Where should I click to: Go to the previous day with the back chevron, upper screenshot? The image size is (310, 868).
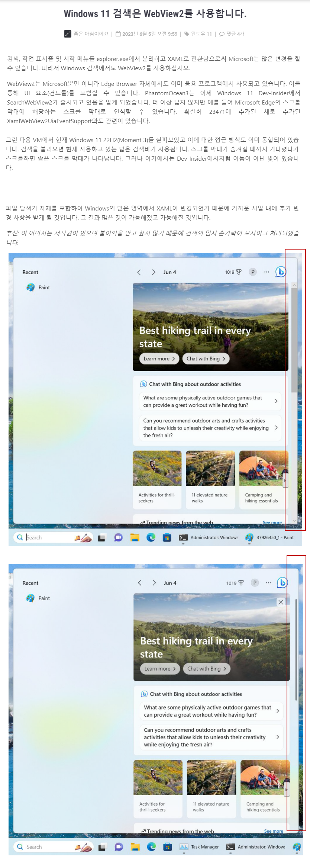coord(139,272)
